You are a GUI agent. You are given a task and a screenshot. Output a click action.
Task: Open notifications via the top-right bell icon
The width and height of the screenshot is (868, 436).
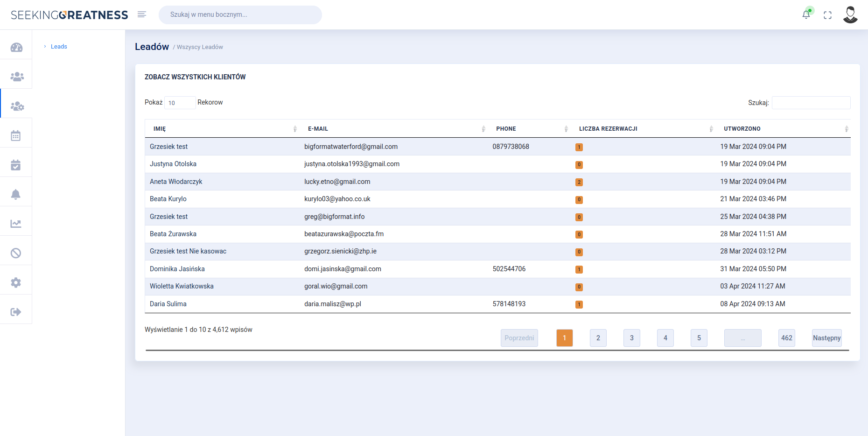coord(806,14)
